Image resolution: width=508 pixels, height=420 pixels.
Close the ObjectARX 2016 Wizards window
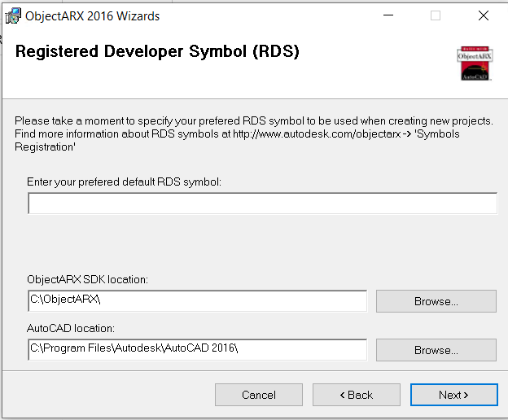tap(484, 15)
